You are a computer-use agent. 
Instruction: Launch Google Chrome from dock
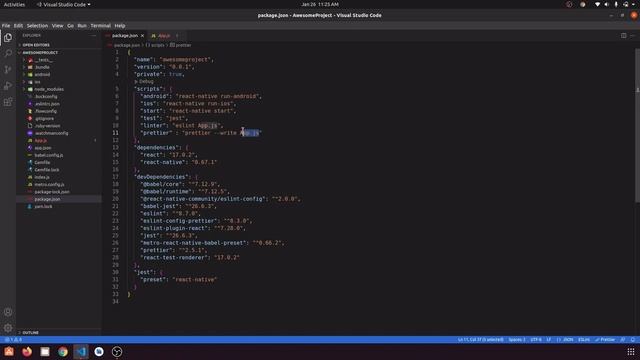pyautogui.click(x=63, y=351)
